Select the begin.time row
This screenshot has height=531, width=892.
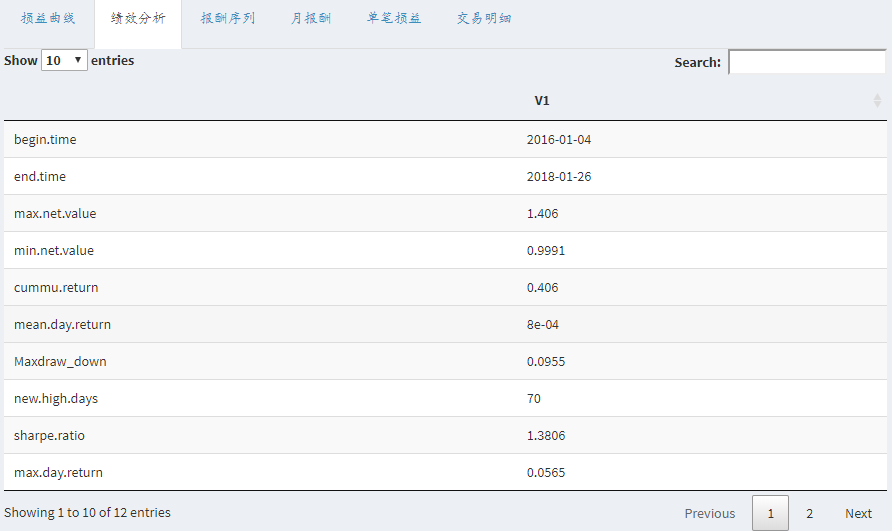(x=45, y=140)
